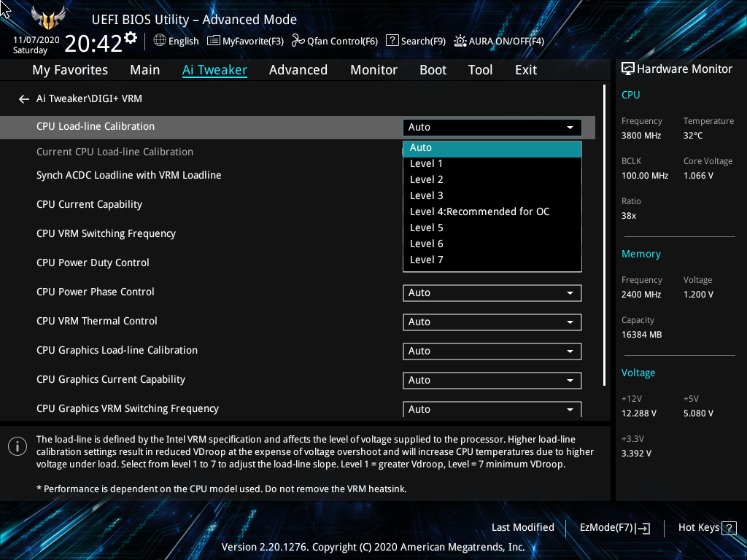Screen dimensions: 747x560
Task: Click the 3800 MHz CPU frequency value
Action: [x=640, y=136]
